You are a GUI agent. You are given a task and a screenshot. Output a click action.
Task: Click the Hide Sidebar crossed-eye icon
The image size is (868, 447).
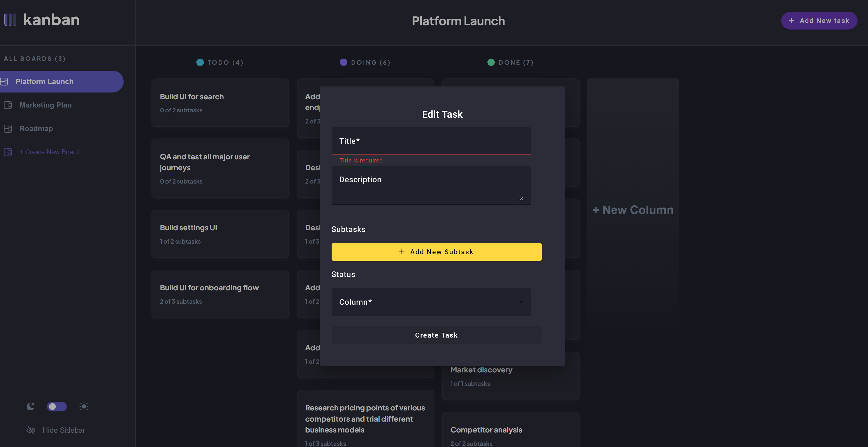(31, 430)
